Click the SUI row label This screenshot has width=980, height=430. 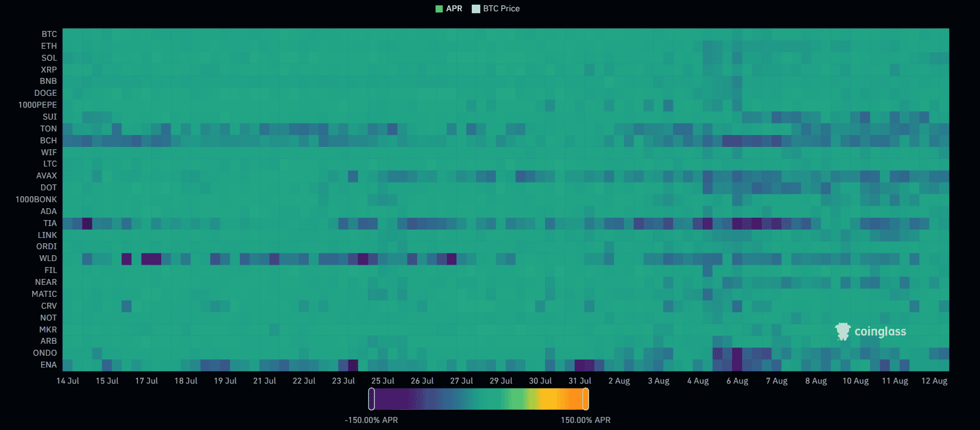point(50,117)
